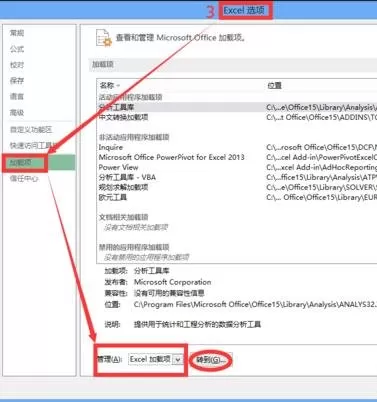Open the 保存 options category
This screenshot has width=377, height=402.
(17, 80)
